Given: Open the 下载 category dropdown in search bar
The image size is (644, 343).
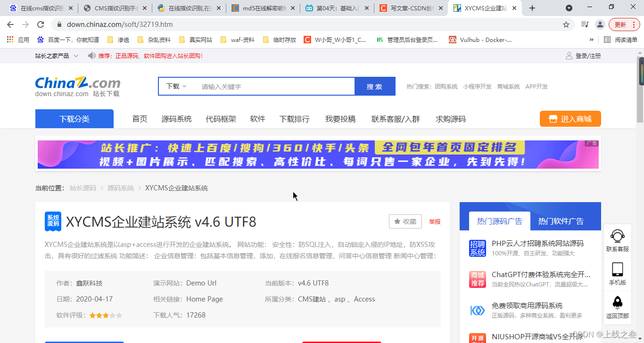Looking at the screenshot, I should (x=176, y=86).
